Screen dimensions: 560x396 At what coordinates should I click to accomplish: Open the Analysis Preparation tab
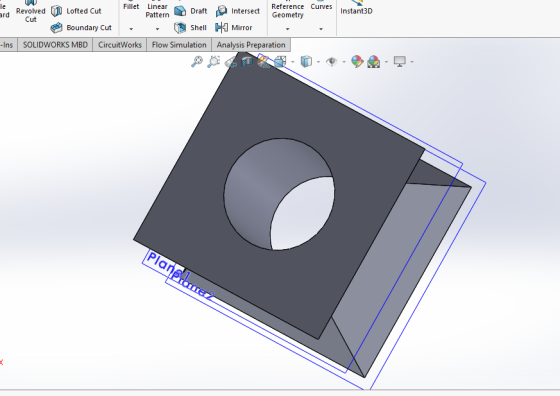[251, 45]
